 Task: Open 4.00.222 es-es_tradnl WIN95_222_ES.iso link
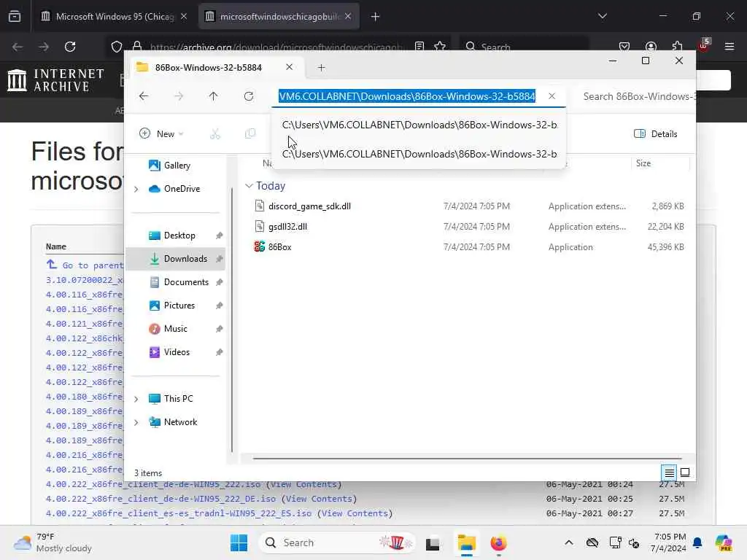(x=179, y=513)
